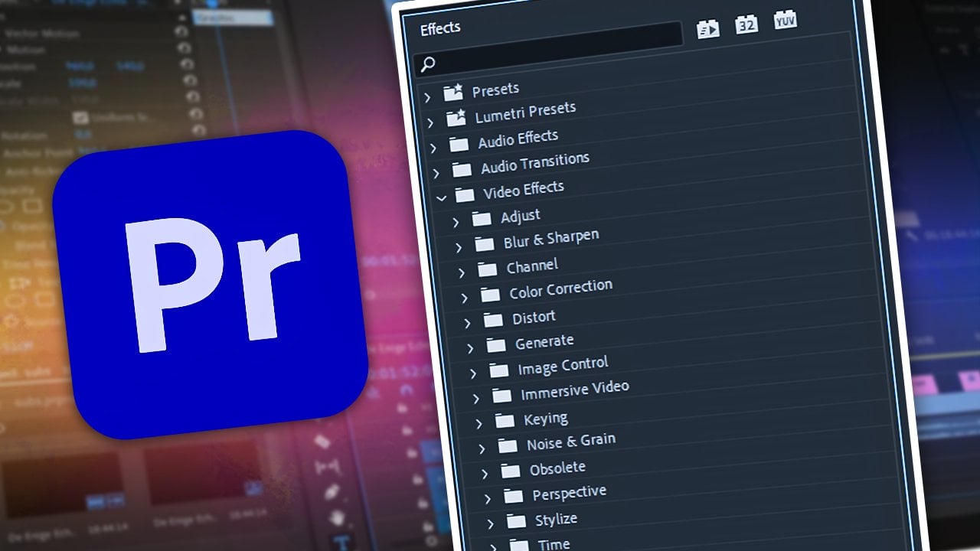Click the Audio Effects folder icon
The image size is (980, 551).
click(459, 144)
